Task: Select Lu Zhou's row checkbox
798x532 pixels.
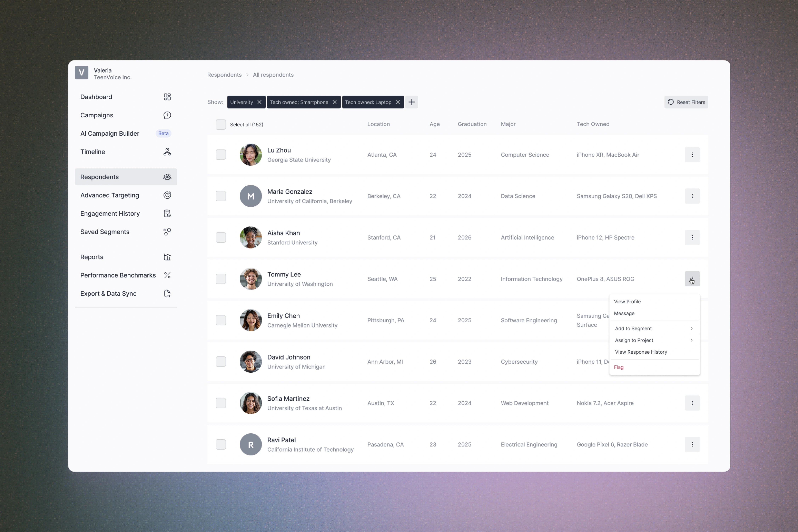Action: (221, 155)
